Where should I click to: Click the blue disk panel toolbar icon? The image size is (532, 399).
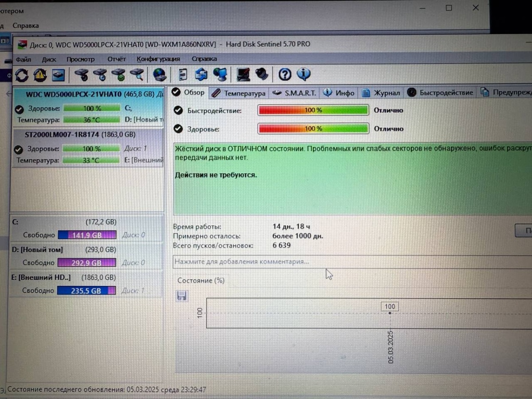58,75
